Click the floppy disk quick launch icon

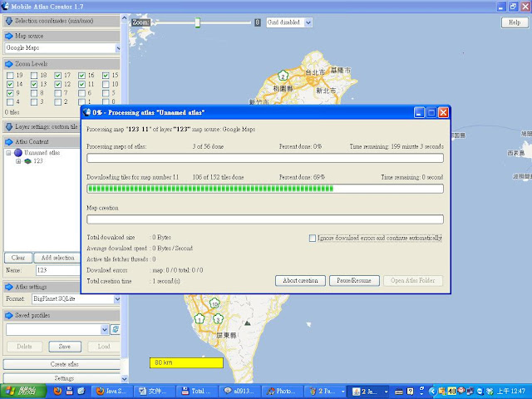coord(70,391)
